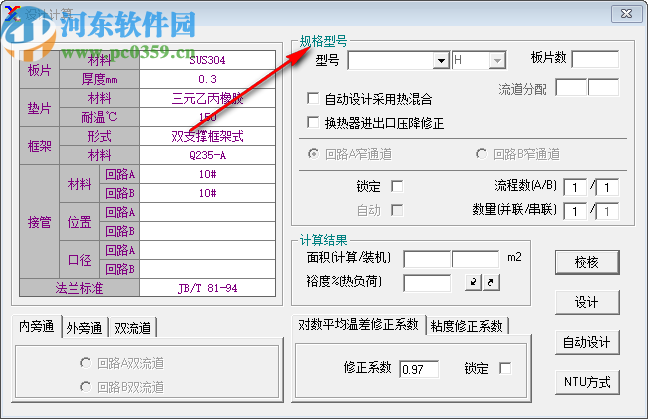Image resolution: width=648 pixels, height=419 pixels.
Task: Click the left arrow icon button beside 裕度
Action: pyautogui.click(x=473, y=282)
